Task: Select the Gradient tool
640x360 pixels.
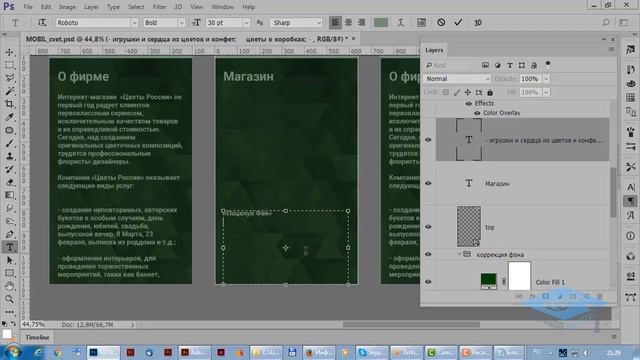Action: pos(9,195)
